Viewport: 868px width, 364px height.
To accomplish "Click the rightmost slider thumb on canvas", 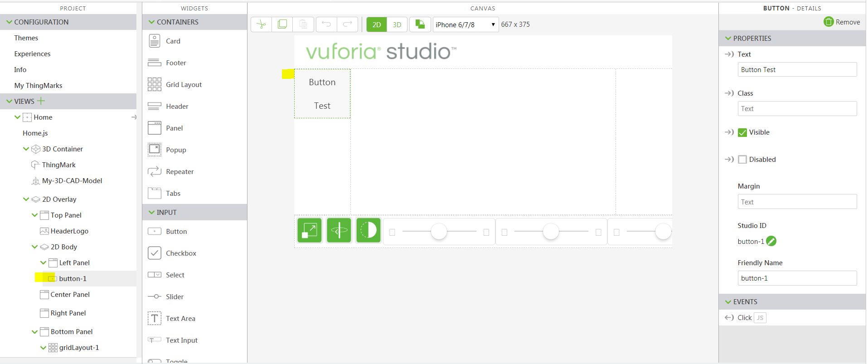I will pyautogui.click(x=664, y=232).
